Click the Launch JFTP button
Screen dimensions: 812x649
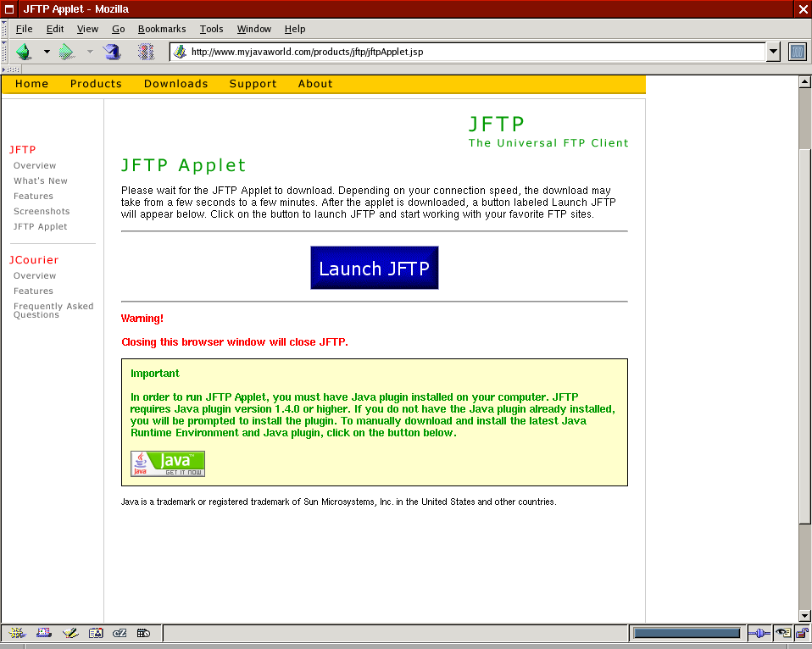pos(375,268)
